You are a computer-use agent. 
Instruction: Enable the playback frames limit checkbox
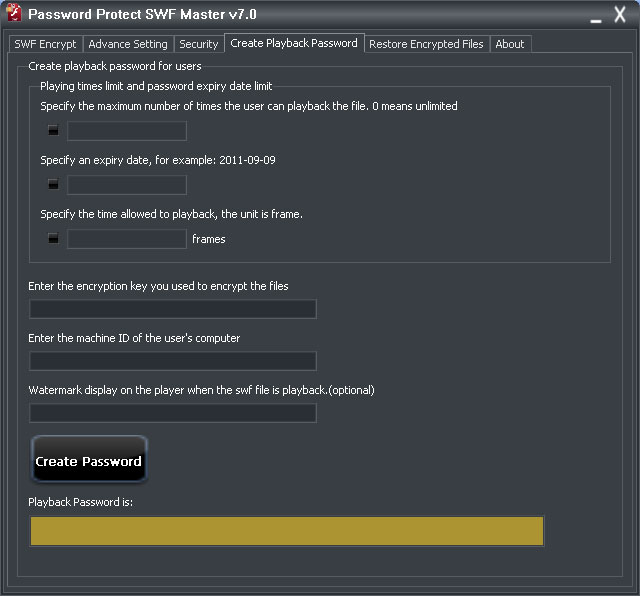tap(53, 239)
